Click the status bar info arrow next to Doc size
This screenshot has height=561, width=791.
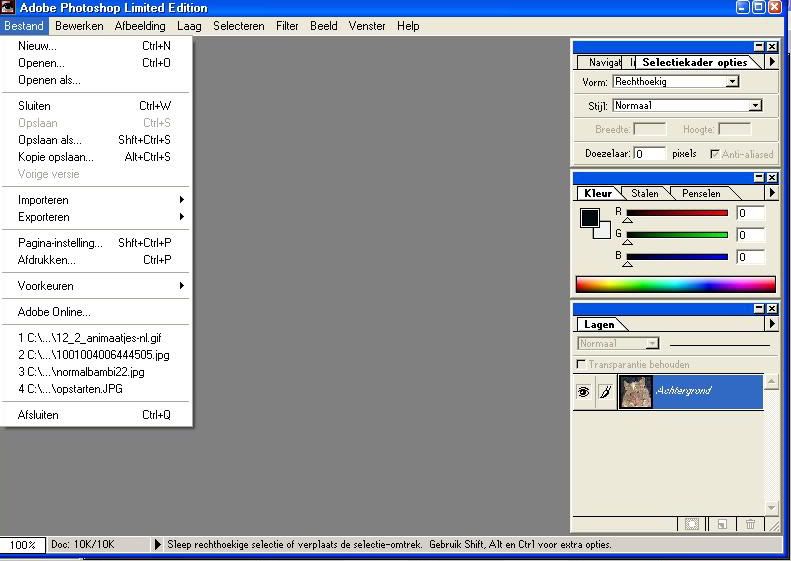(157, 545)
